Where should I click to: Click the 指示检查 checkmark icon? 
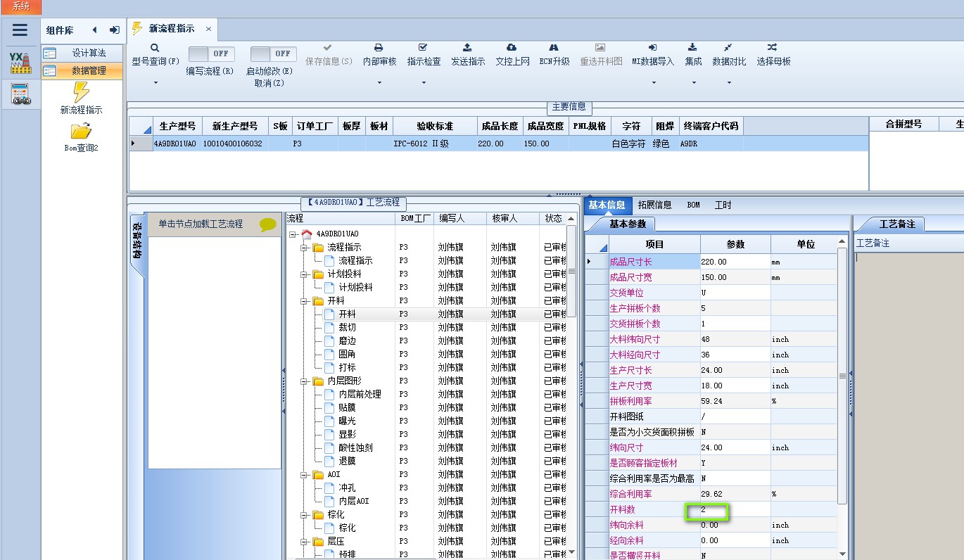pos(423,48)
